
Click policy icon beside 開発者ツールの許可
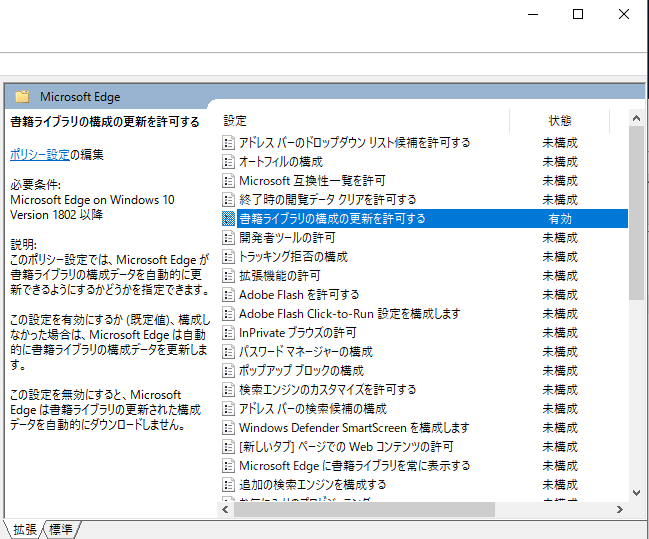[228, 238]
